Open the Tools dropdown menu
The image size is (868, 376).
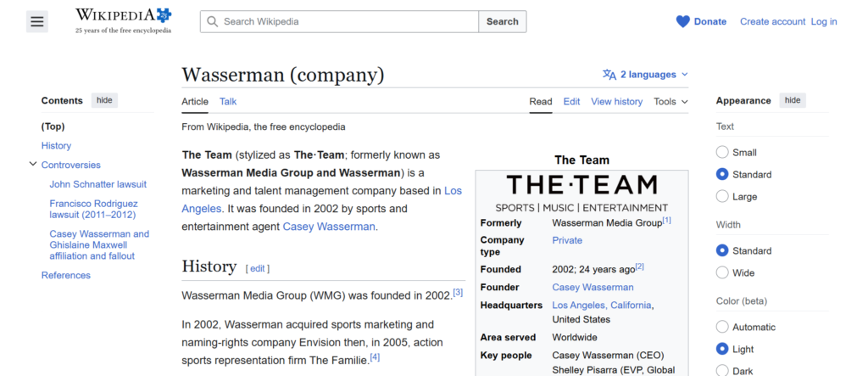670,102
